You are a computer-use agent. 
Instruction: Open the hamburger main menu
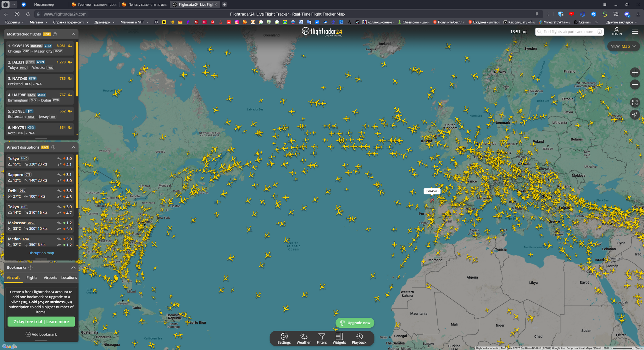(x=635, y=32)
